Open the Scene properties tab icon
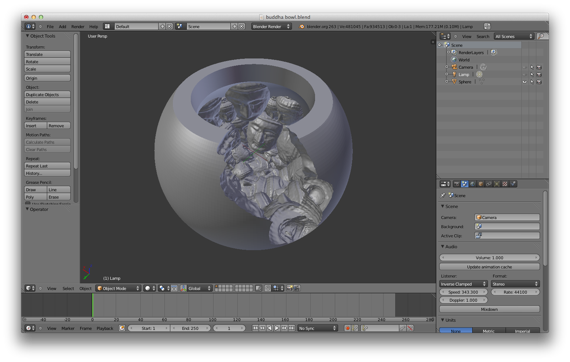 click(465, 184)
